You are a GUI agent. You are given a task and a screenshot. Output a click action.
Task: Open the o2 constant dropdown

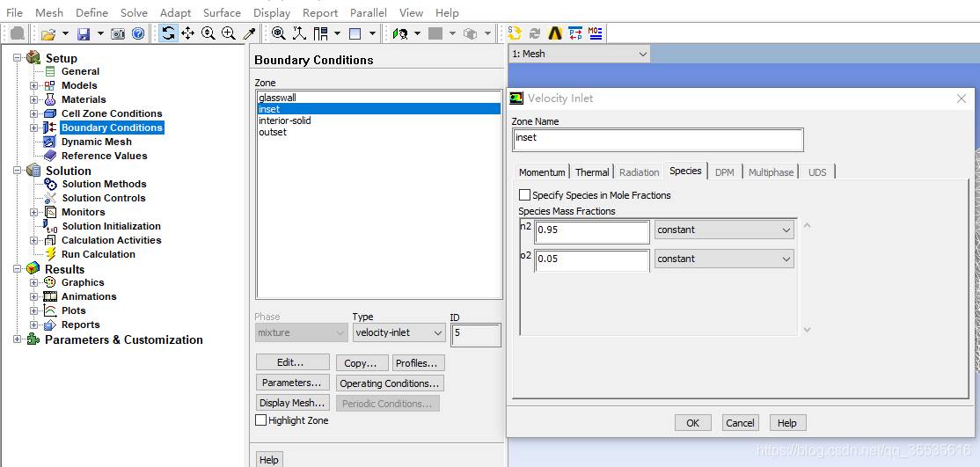[724, 259]
